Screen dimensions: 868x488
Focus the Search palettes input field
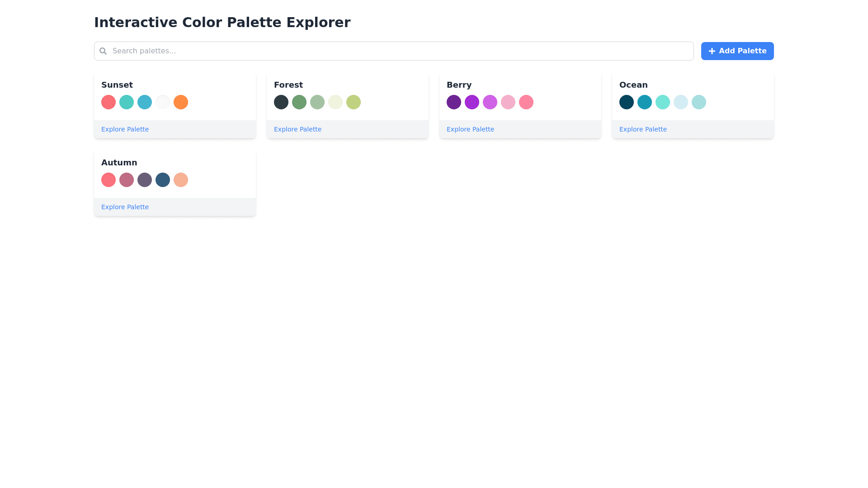[398, 51]
